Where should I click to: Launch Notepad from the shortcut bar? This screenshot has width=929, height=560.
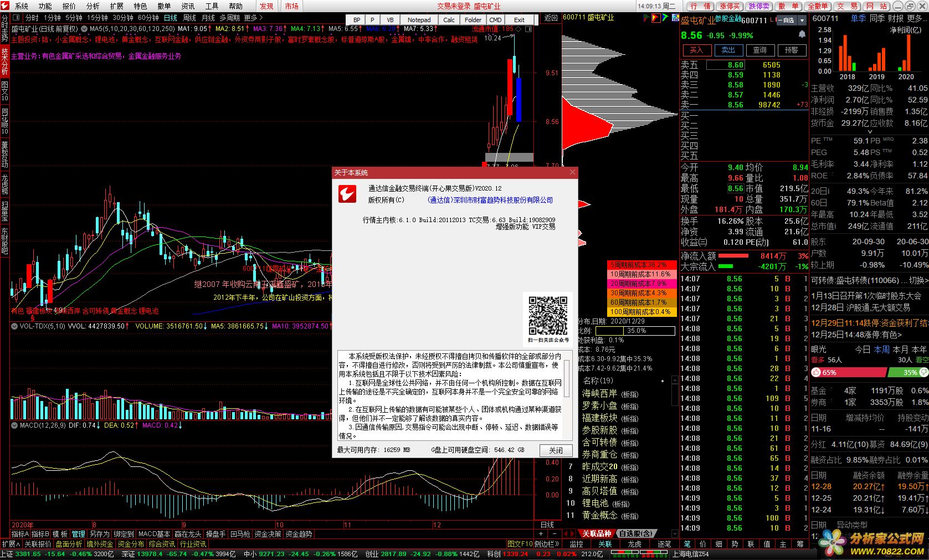pos(419,19)
